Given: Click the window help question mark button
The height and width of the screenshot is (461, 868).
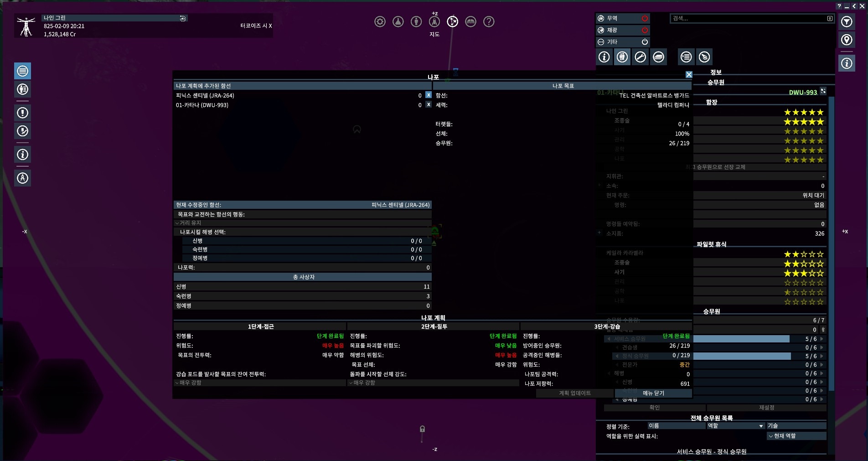Looking at the screenshot, I should 839,6.
